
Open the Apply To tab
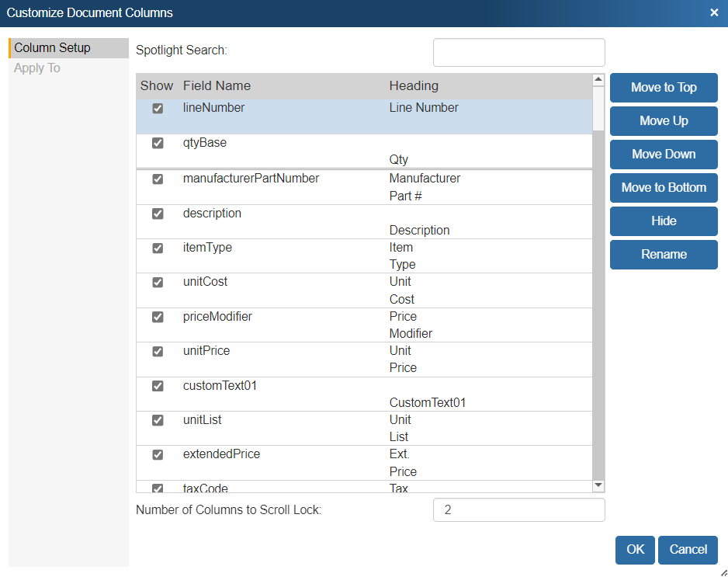tap(37, 68)
